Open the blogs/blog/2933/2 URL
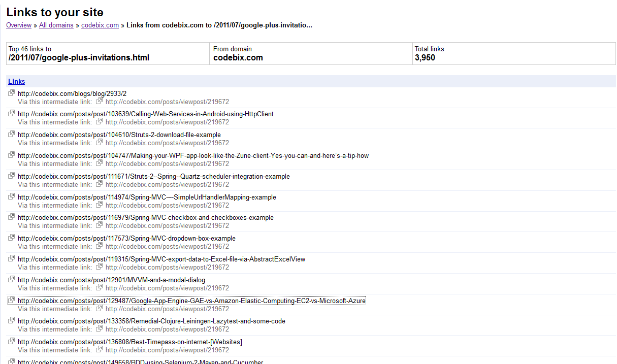Viewport: 617px width, 364px height. pyautogui.click(x=72, y=93)
